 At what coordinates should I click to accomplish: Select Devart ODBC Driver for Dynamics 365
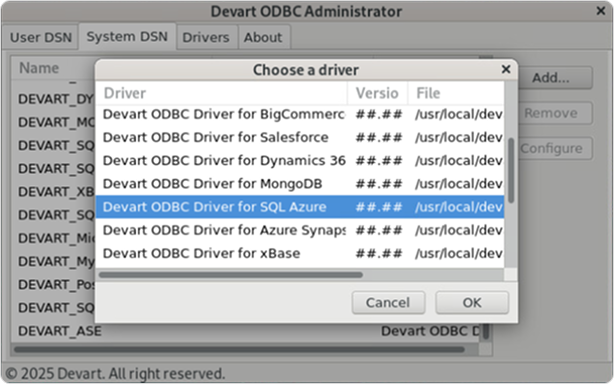pos(300,160)
